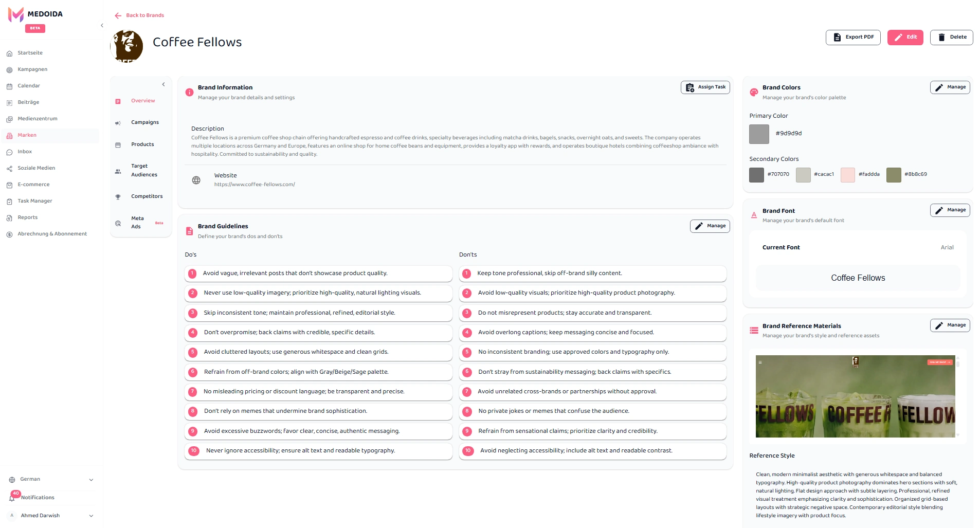Switch to the Campaigns tab
980x528 pixels.
pos(141,122)
